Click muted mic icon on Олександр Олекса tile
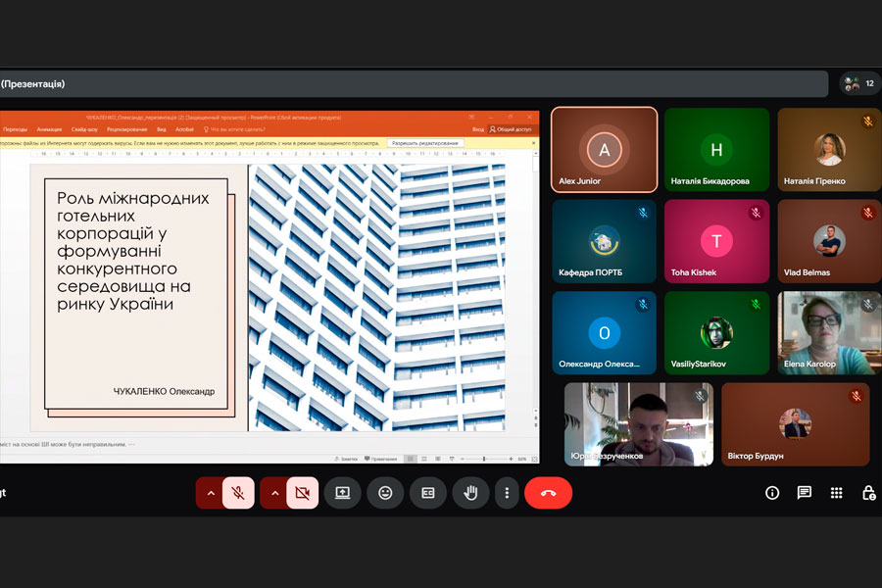882x588 pixels. coord(644,305)
